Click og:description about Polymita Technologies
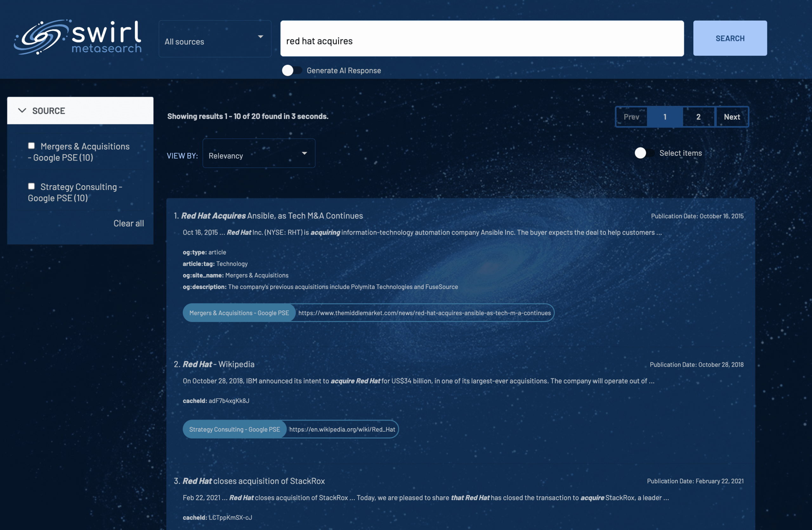Screen dimensions: 812x530 pyautogui.click(x=320, y=287)
